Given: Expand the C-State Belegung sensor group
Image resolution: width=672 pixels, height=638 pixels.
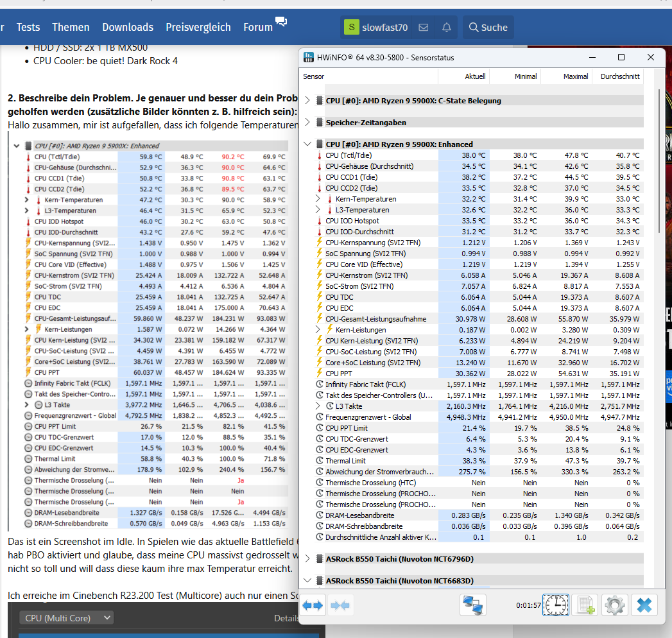Looking at the screenshot, I should 307,100.
